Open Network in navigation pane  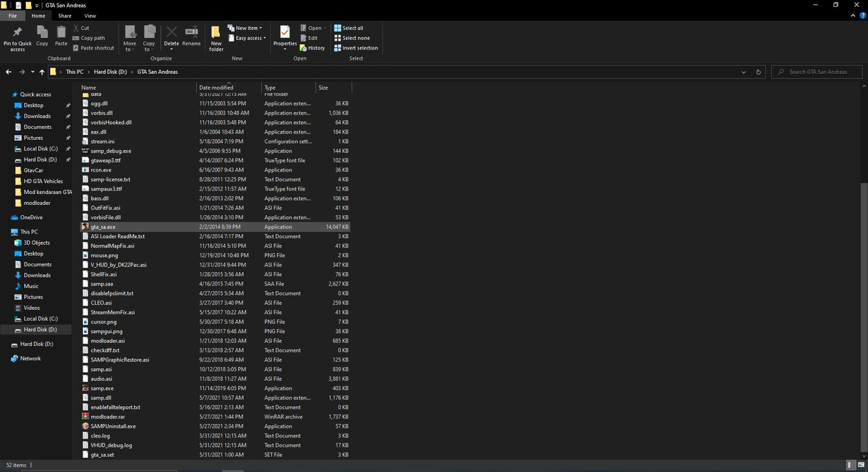point(31,359)
